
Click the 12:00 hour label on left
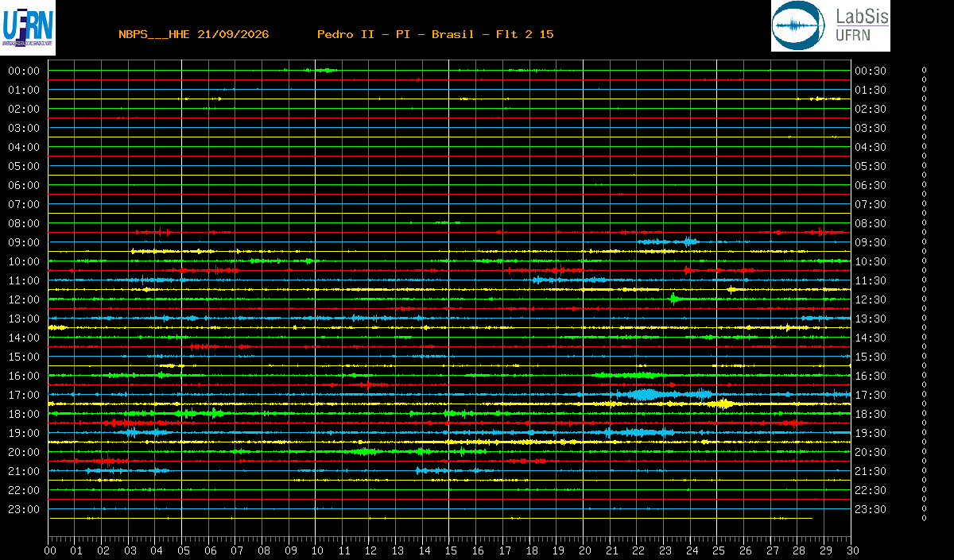click(x=24, y=299)
